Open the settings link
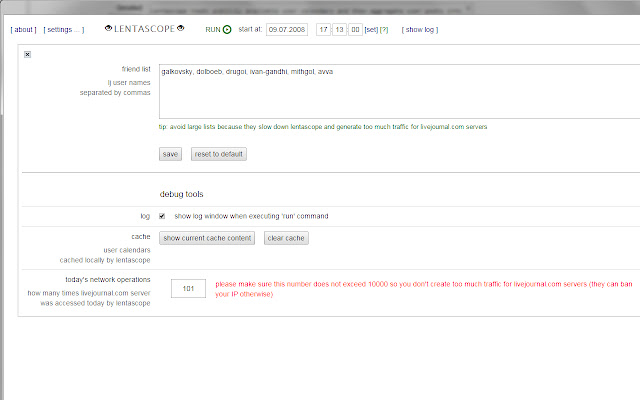Viewport: 640px width, 400px height. [64, 30]
